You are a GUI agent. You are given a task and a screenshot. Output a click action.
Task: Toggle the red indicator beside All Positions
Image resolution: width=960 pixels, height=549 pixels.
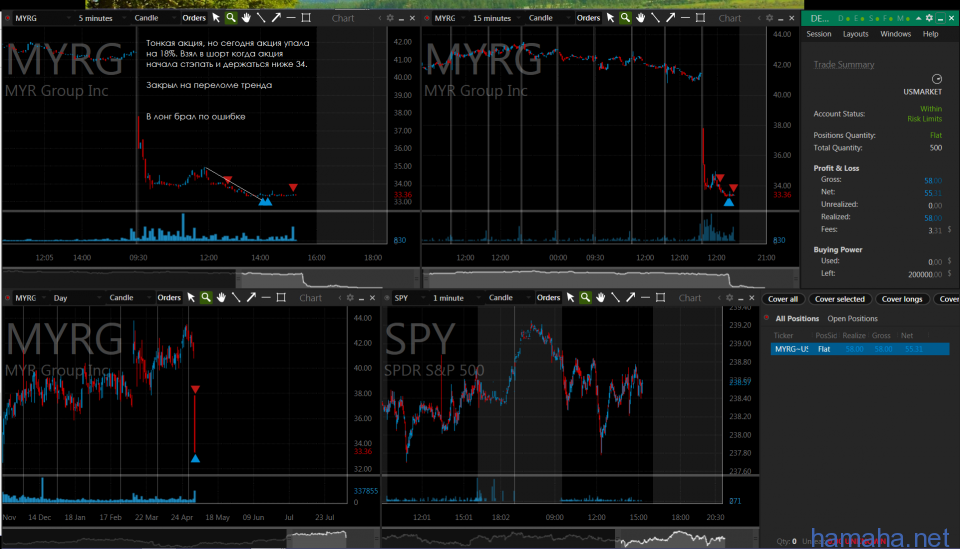click(767, 318)
